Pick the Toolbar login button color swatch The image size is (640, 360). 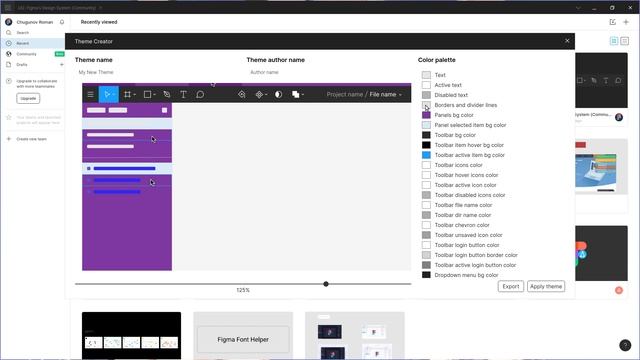click(x=426, y=245)
